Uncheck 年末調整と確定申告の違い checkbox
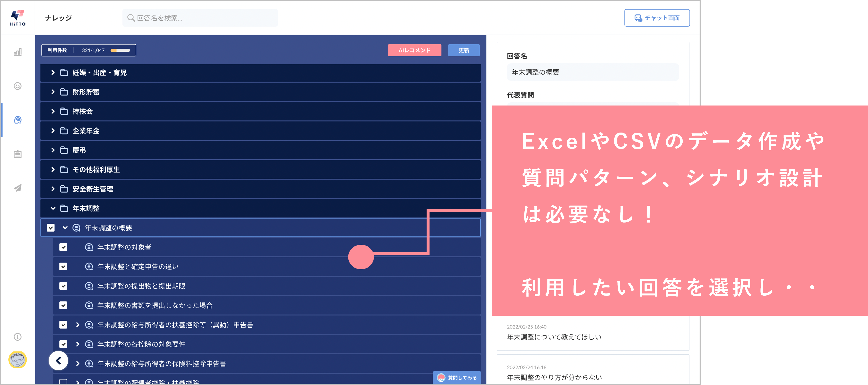The width and height of the screenshot is (868, 385). coord(63,266)
